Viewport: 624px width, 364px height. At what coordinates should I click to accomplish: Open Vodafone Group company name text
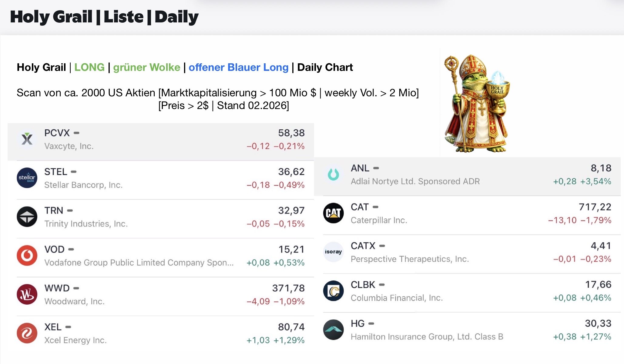(139, 263)
